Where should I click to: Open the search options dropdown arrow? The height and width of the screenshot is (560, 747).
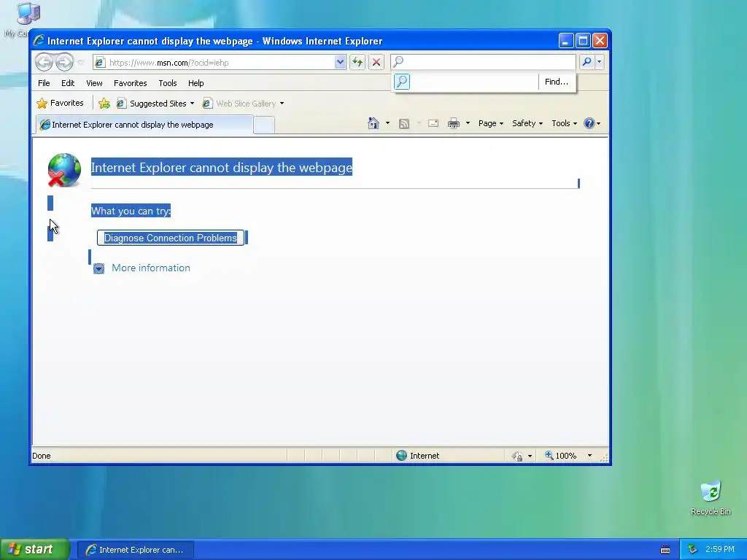[600, 62]
